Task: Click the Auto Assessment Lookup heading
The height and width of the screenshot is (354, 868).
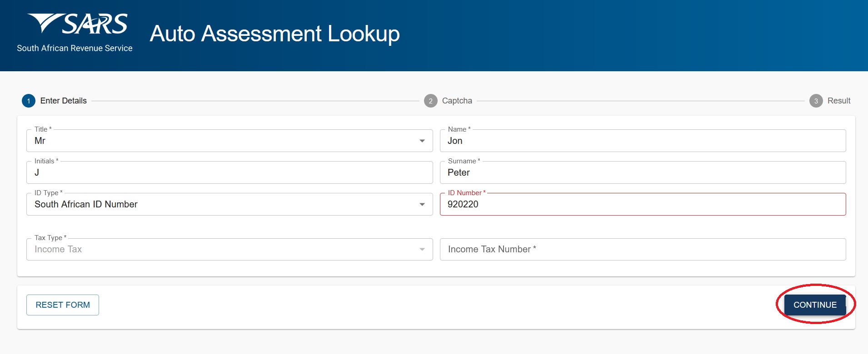Action: tap(274, 34)
